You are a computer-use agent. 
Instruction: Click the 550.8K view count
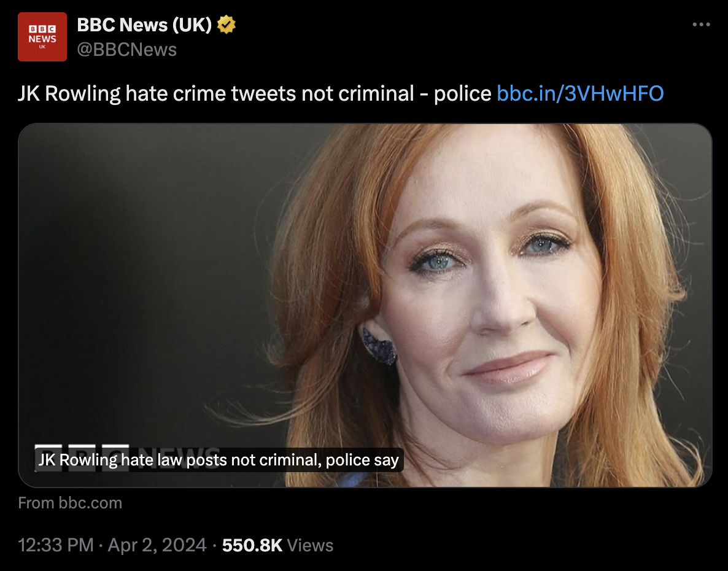tap(252, 545)
